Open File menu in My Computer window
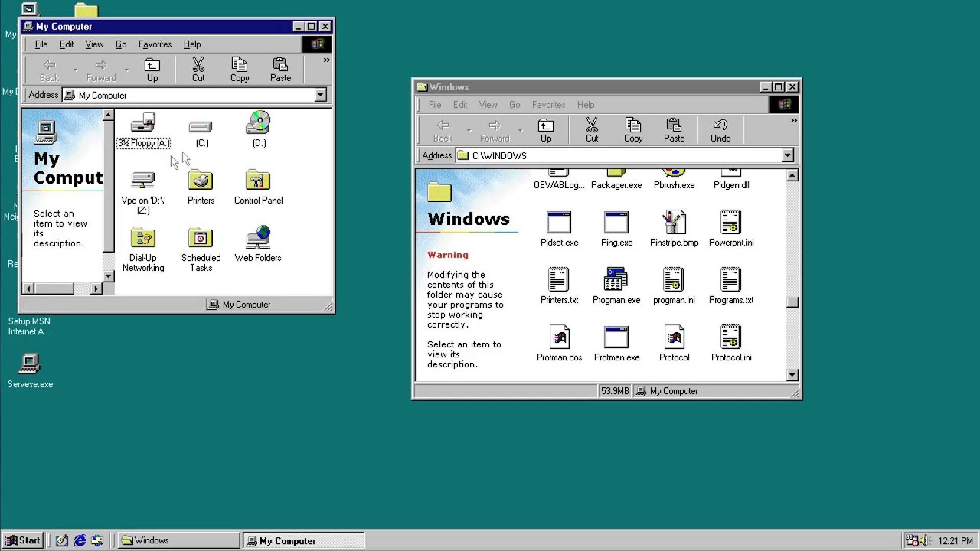 click(x=41, y=44)
